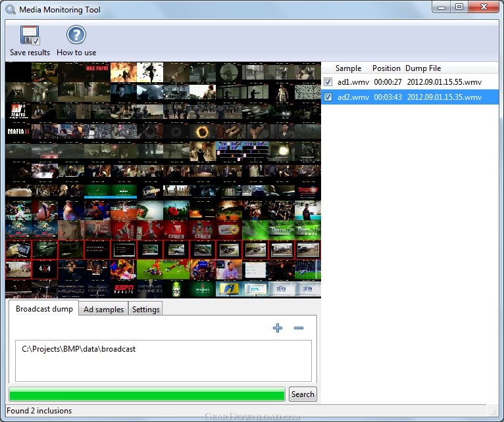Click the explosion fire thumbnail
This screenshot has width=504, height=422.
[124, 72]
